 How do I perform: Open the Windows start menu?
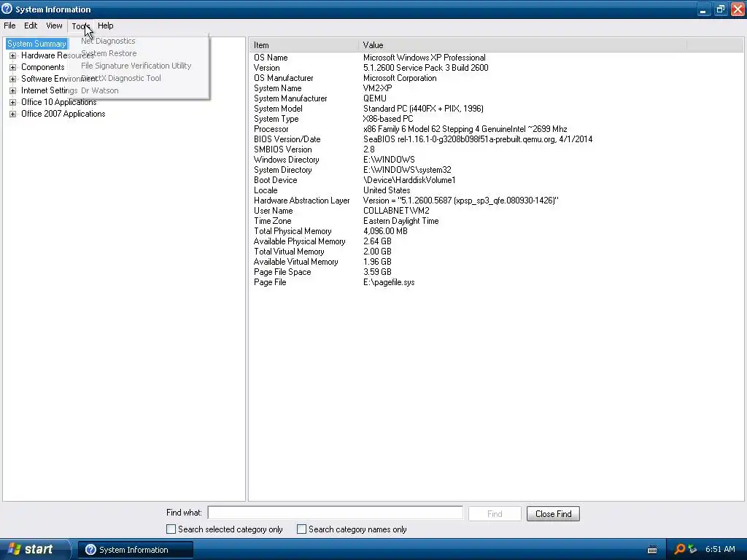pyautogui.click(x=34, y=549)
